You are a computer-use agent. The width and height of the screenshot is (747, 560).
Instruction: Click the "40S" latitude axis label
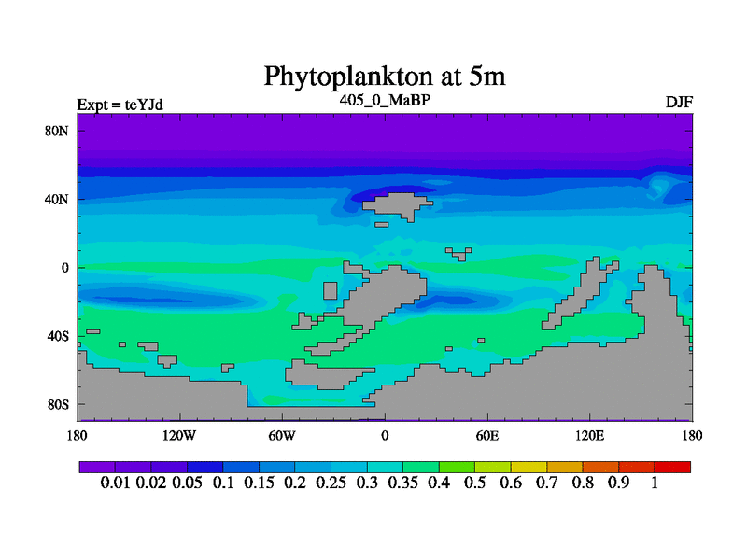(59, 336)
